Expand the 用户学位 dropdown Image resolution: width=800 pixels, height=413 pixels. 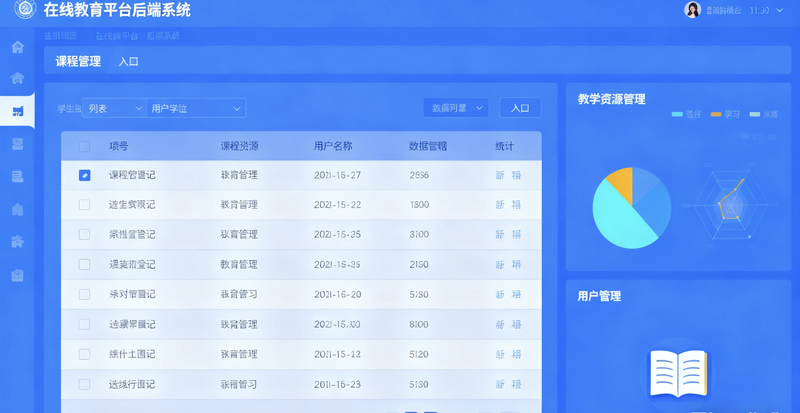(x=196, y=108)
